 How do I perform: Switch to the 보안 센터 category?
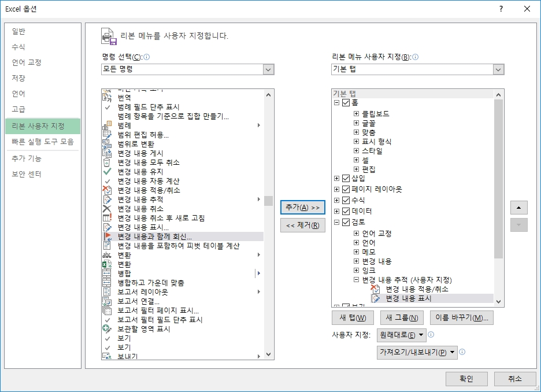click(x=27, y=175)
